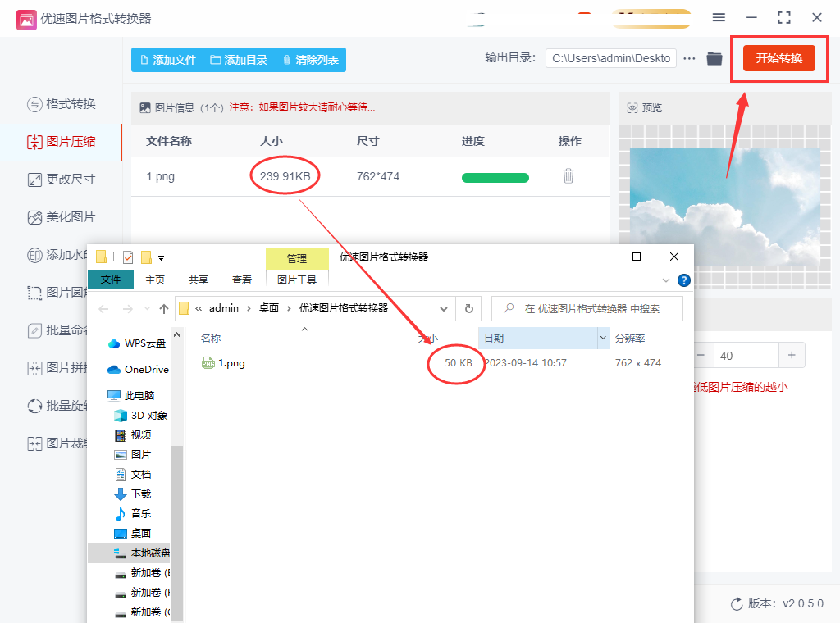Click the Explorer up-directory arrow
840x623 pixels.
coord(164,309)
